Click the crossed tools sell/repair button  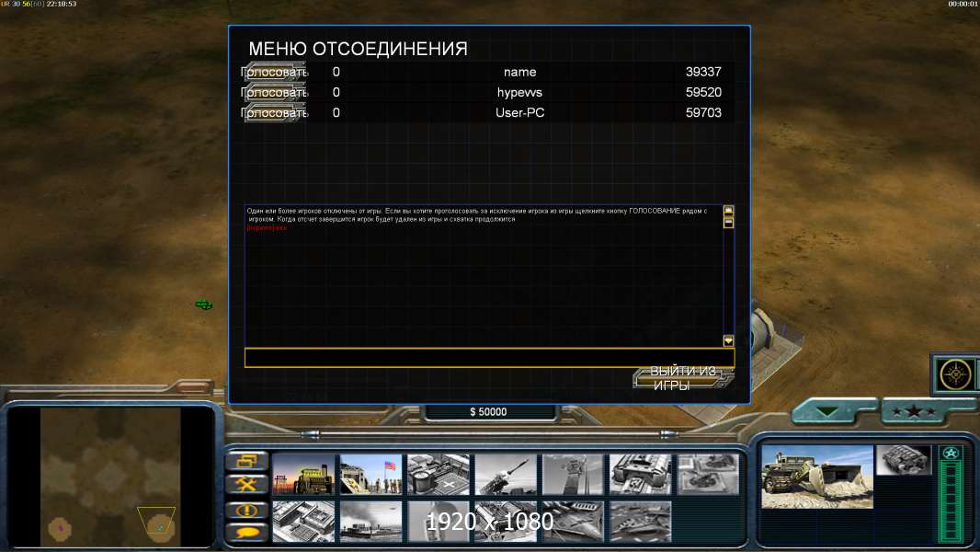point(247,485)
